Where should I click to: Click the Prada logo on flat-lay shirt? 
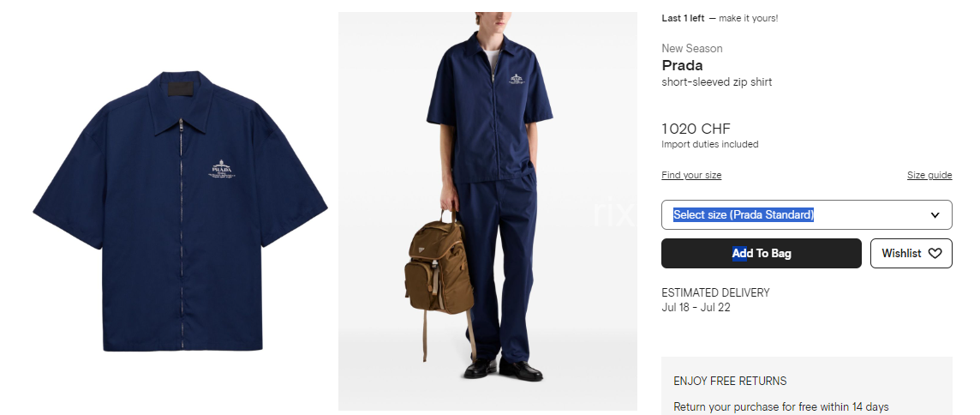pyautogui.click(x=222, y=171)
